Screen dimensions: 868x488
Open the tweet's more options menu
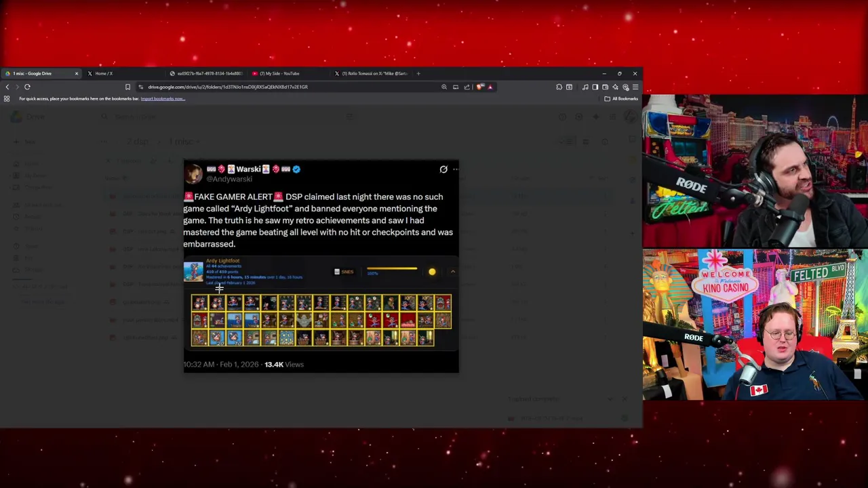coord(456,169)
